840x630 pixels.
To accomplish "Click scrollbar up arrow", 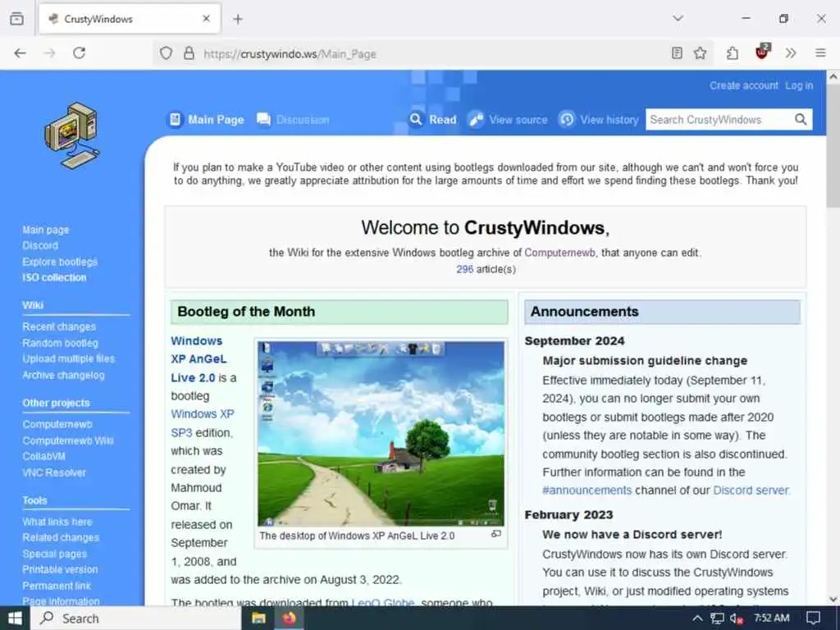I will coord(833,76).
